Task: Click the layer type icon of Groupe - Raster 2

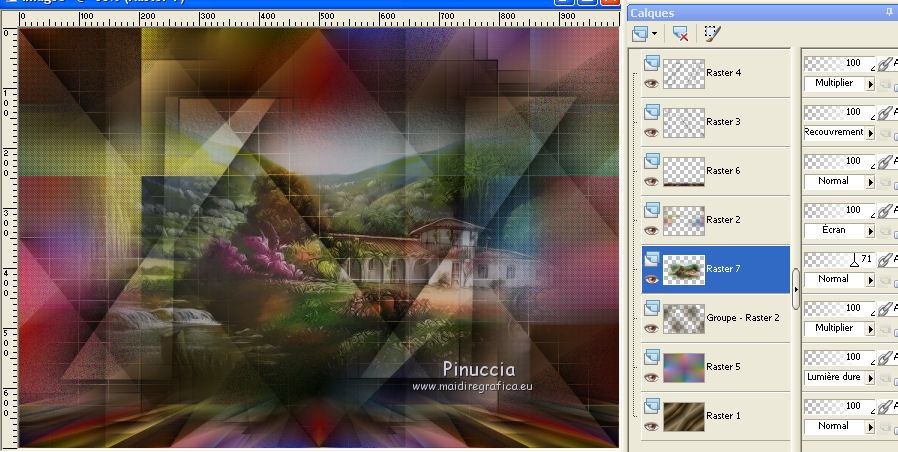Action: pyautogui.click(x=652, y=308)
